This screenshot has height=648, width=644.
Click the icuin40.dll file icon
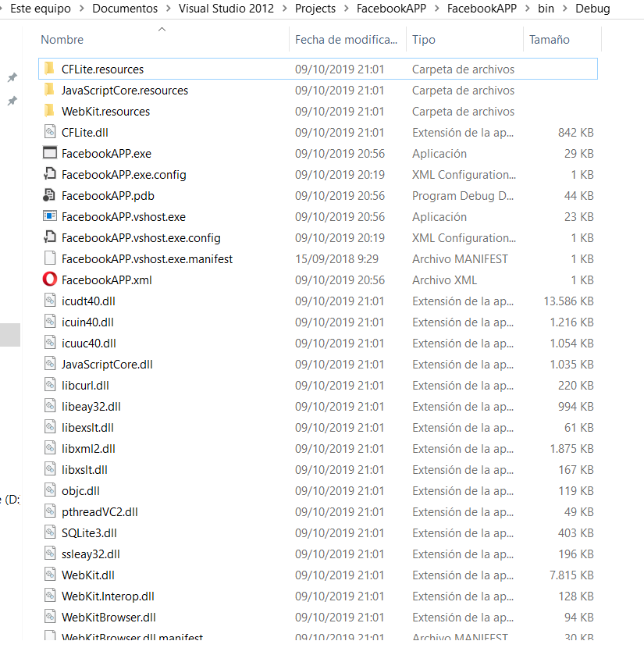coord(50,322)
